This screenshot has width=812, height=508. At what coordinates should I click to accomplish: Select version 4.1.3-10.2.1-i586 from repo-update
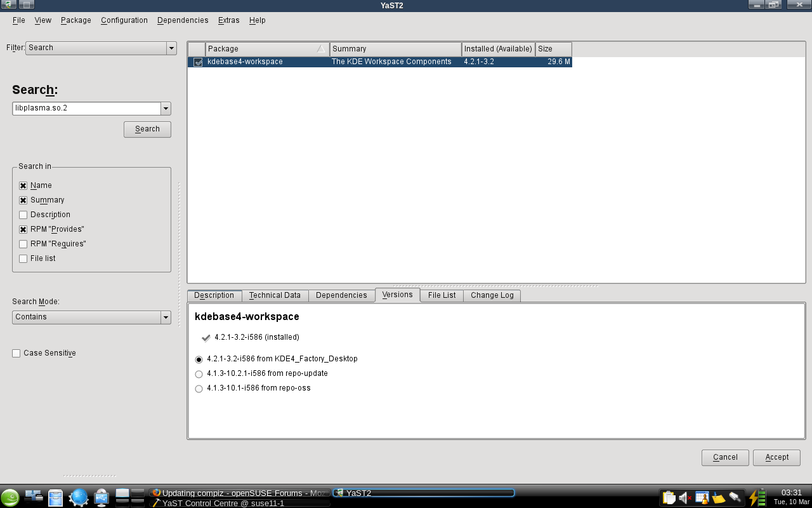tap(199, 374)
